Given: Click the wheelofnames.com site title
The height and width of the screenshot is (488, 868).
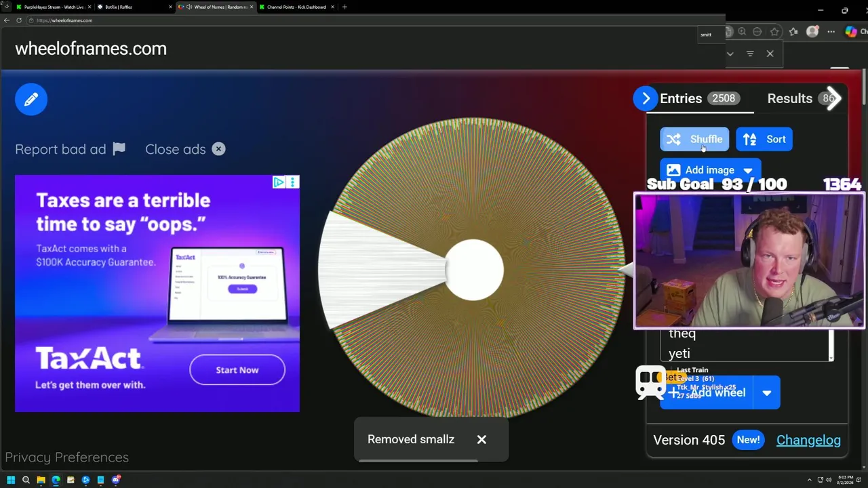Looking at the screenshot, I should click(x=91, y=49).
